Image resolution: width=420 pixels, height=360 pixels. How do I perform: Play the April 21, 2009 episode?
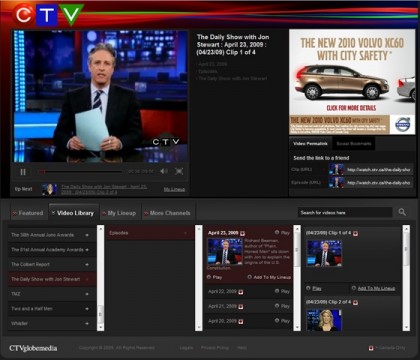(x=282, y=306)
